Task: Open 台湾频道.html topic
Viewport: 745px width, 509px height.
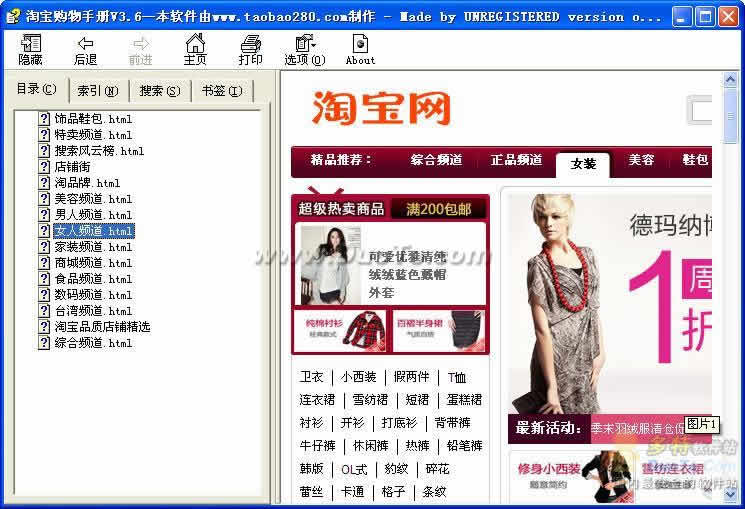Action: 93,311
